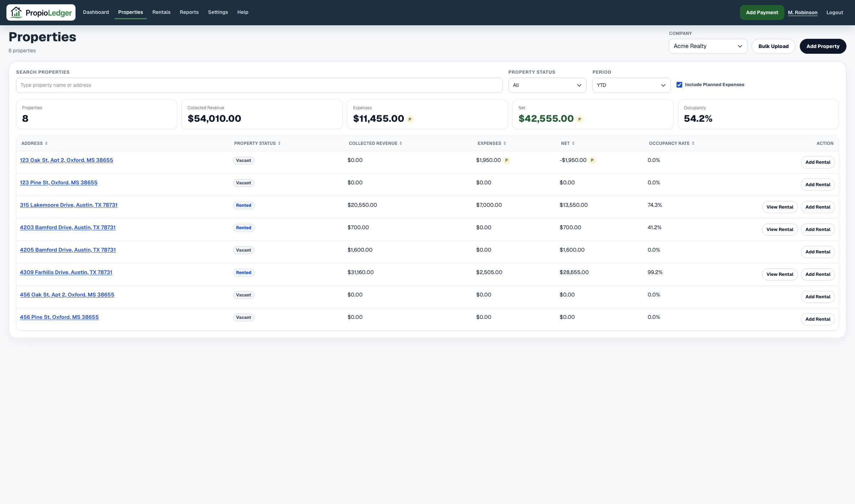Open 123 Pine St, Oxford property link

click(x=58, y=183)
